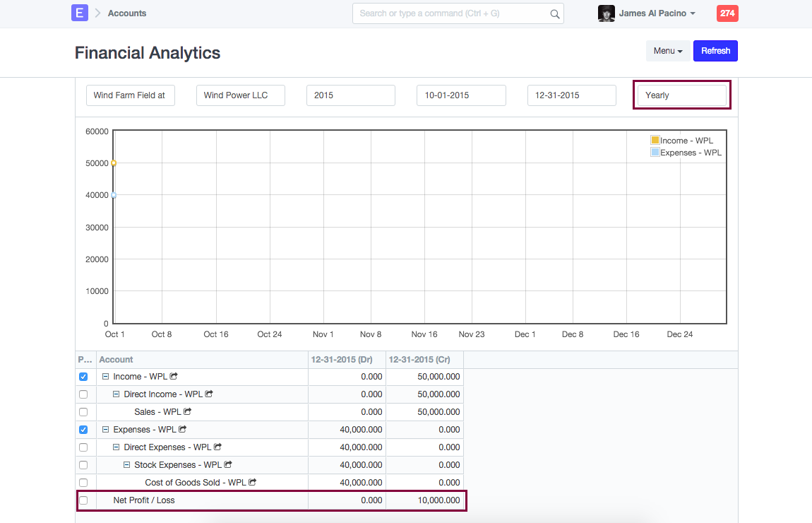
Task: Open link icon beside Stock Expenses - WPL
Action: pyautogui.click(x=228, y=464)
